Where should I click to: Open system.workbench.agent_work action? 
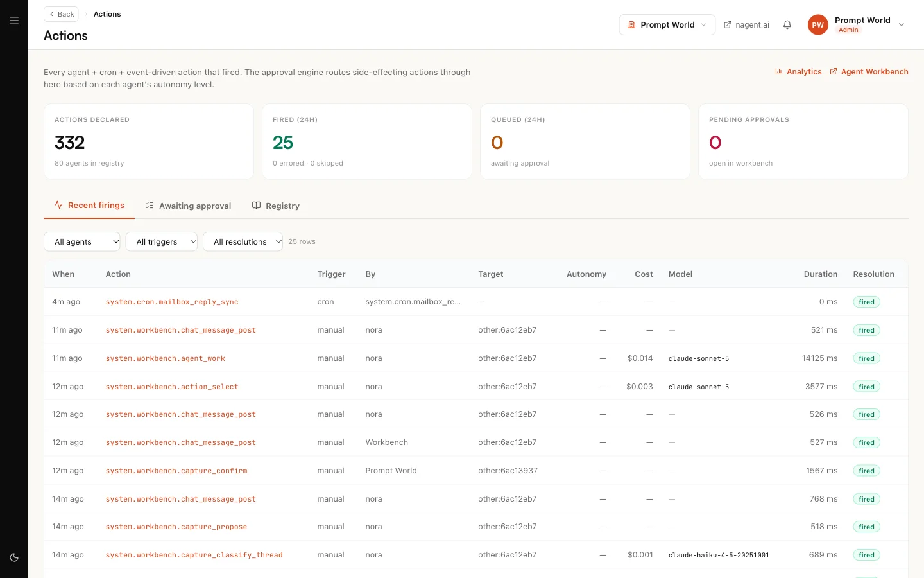166,358
